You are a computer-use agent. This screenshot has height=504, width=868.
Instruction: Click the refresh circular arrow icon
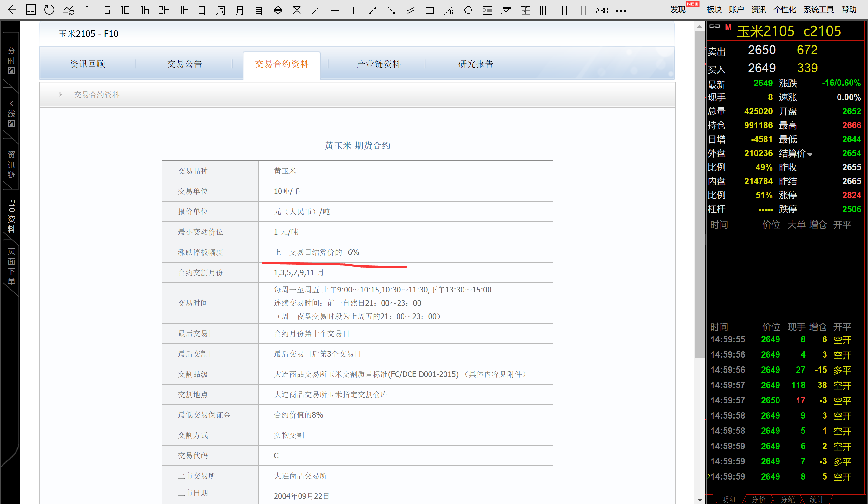click(49, 10)
